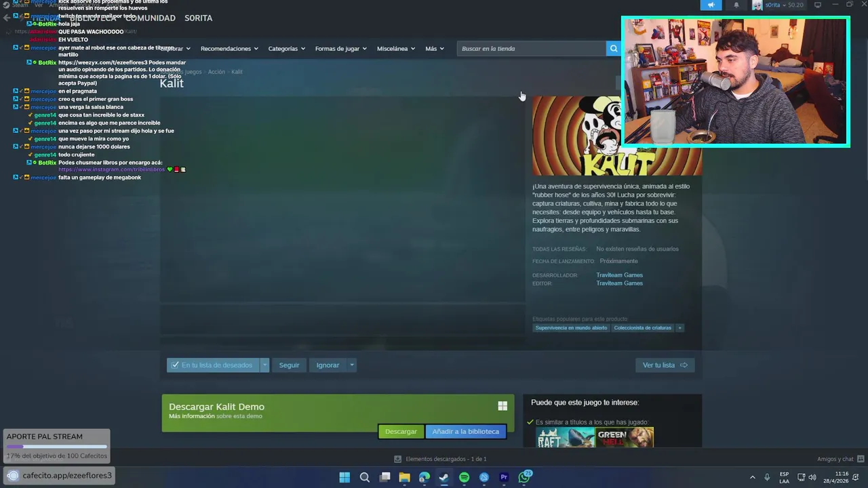Open the Green Hell similar game thumbnail
Viewport: 868px width, 488px height.
click(x=625, y=437)
